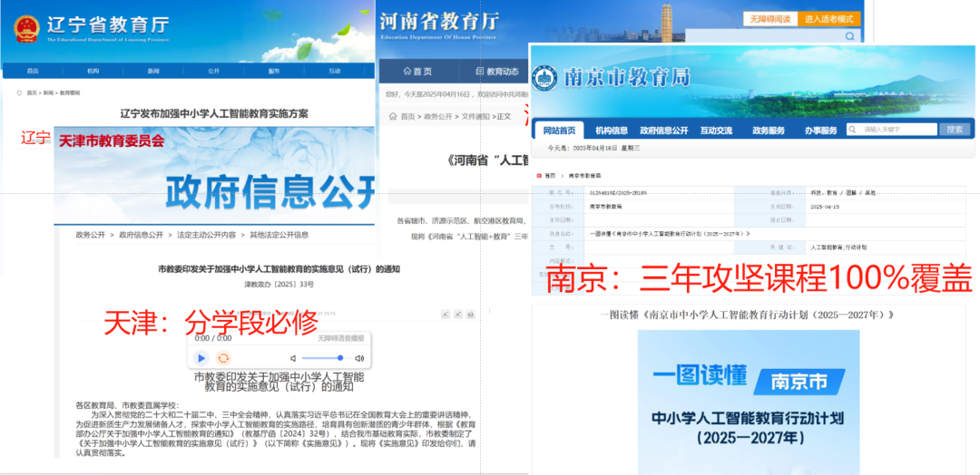This screenshot has height=475, width=980.
Task: Click the loud speaker icon in audio player
Action: pos(359,358)
